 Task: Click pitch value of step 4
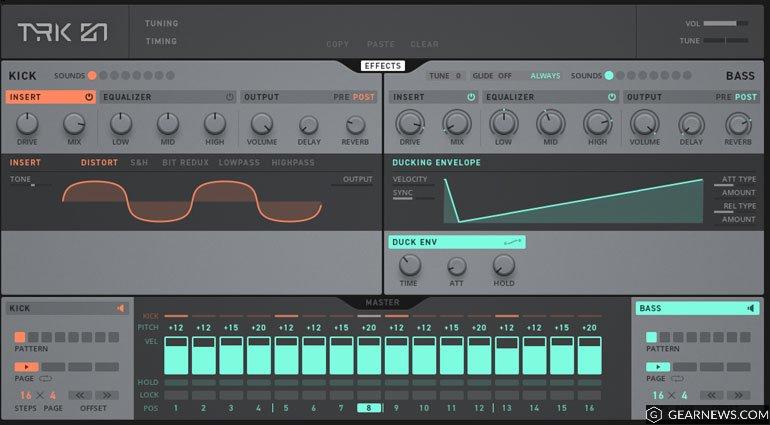258,328
